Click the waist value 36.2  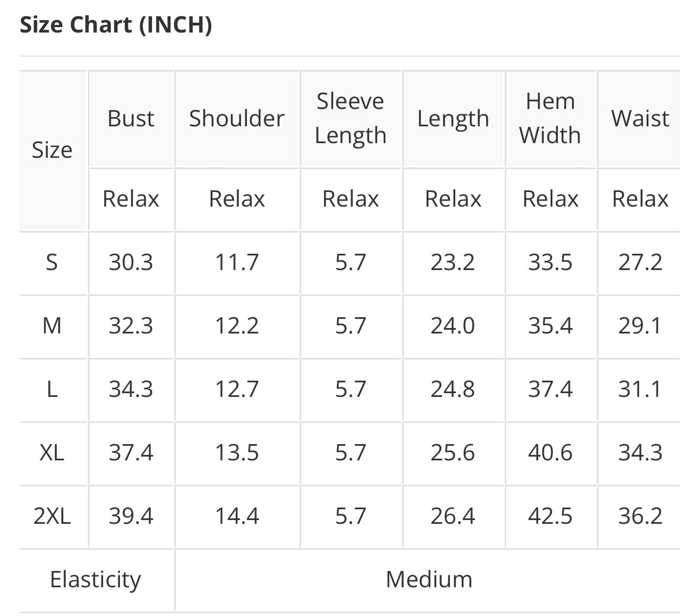pyautogui.click(x=640, y=516)
